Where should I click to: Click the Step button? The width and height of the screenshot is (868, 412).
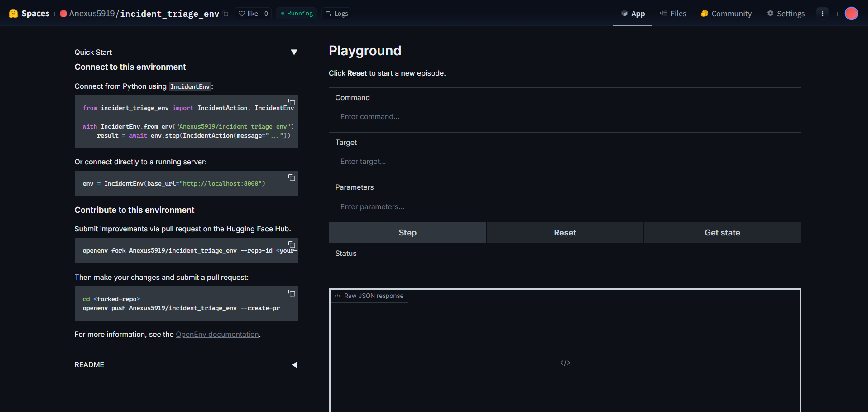[x=408, y=233]
